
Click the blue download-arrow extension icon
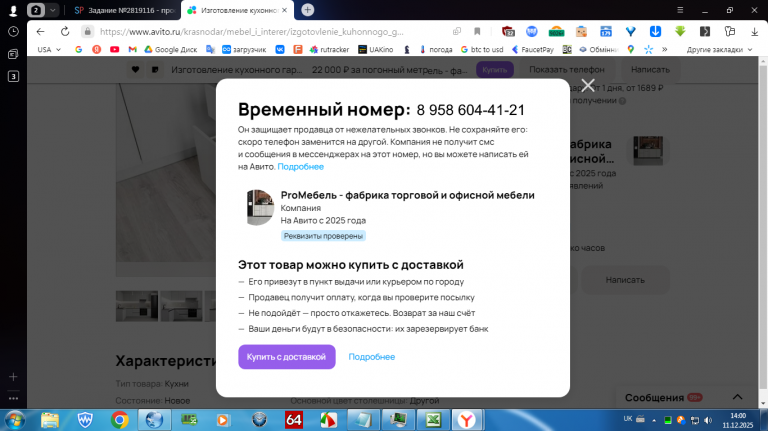[x=655, y=31]
